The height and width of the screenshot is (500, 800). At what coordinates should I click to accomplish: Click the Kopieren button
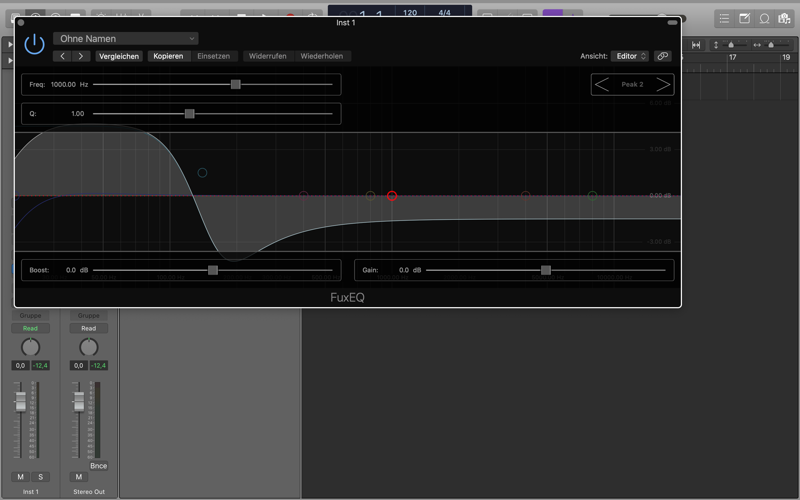[x=168, y=56]
